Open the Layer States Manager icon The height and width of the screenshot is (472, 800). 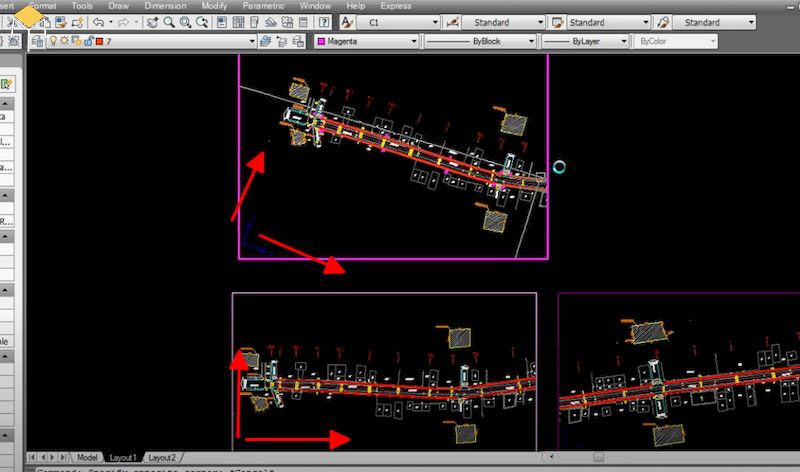(x=298, y=41)
